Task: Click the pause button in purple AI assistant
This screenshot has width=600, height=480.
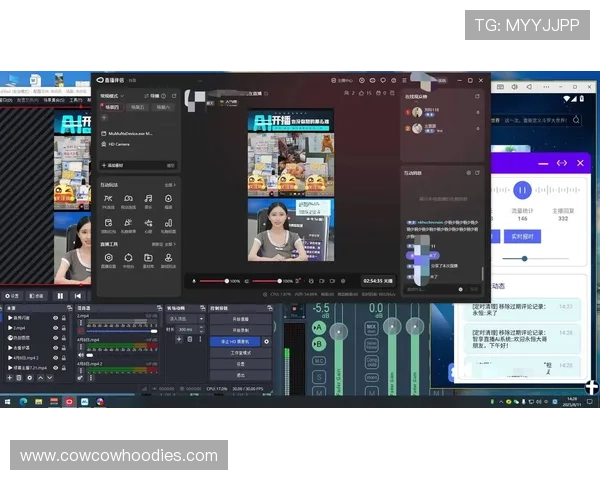Action: [522, 190]
